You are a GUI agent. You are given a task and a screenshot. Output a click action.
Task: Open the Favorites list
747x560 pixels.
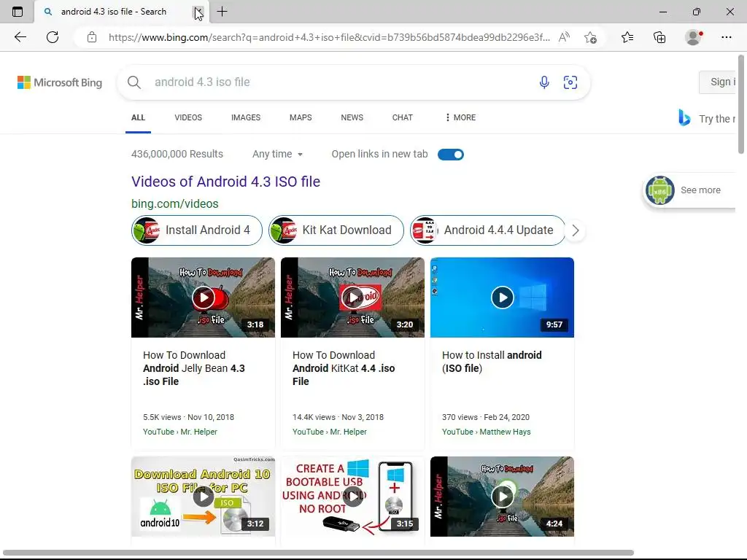click(x=627, y=37)
